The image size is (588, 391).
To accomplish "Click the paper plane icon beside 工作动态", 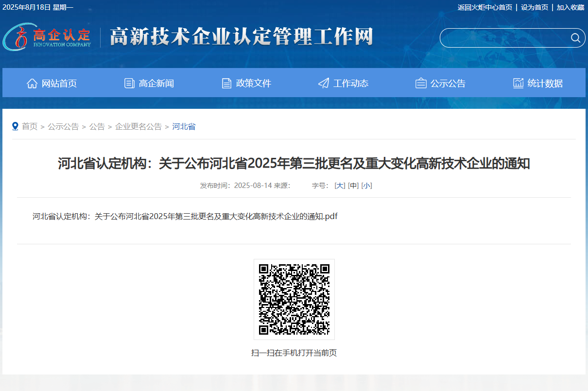I will coord(324,83).
